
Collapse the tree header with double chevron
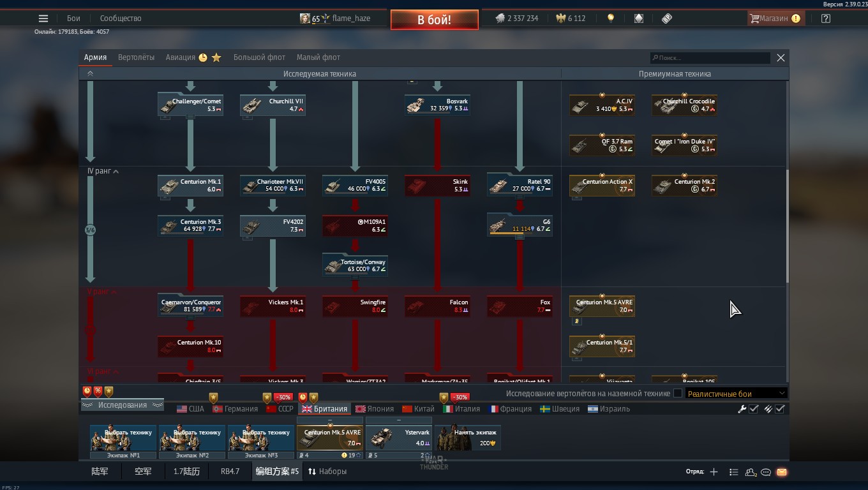[x=90, y=74]
